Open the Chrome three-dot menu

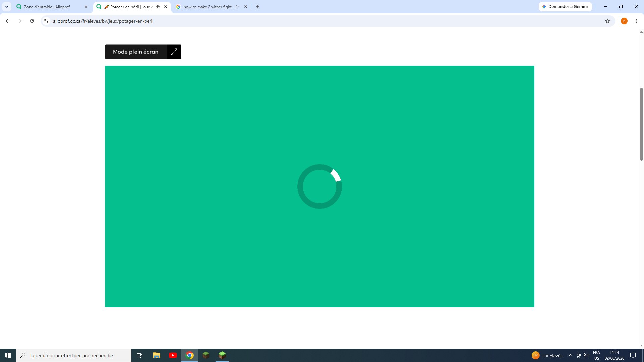pos(636,21)
